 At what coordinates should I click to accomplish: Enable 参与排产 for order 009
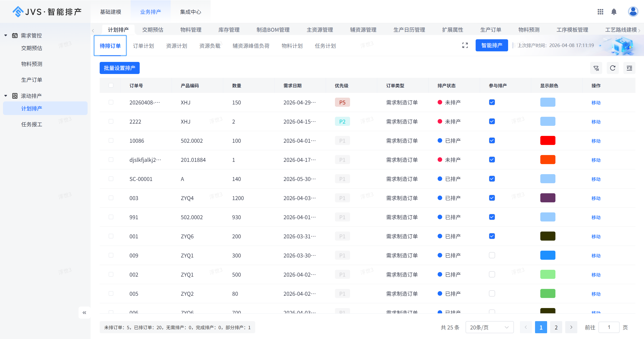[x=492, y=255]
